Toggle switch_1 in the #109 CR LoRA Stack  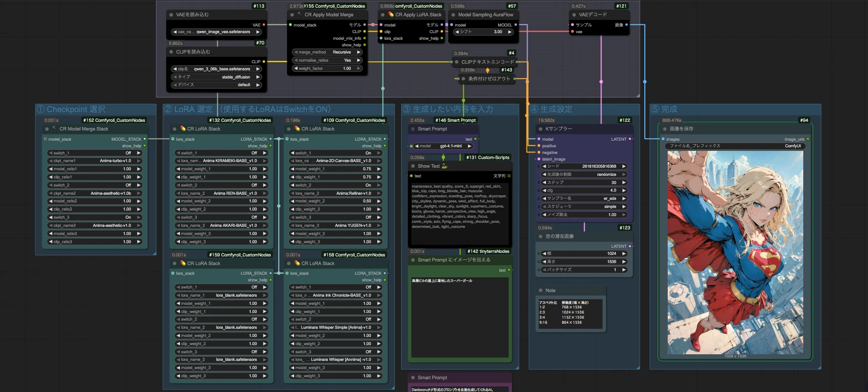pyautogui.click(x=336, y=153)
